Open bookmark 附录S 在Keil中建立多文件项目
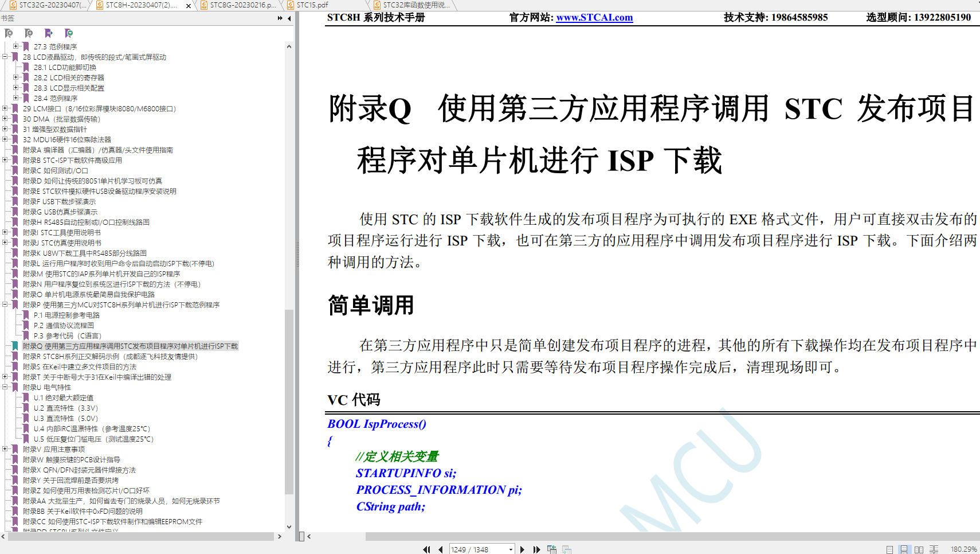Image resolution: width=980 pixels, height=554 pixels. 80,366
